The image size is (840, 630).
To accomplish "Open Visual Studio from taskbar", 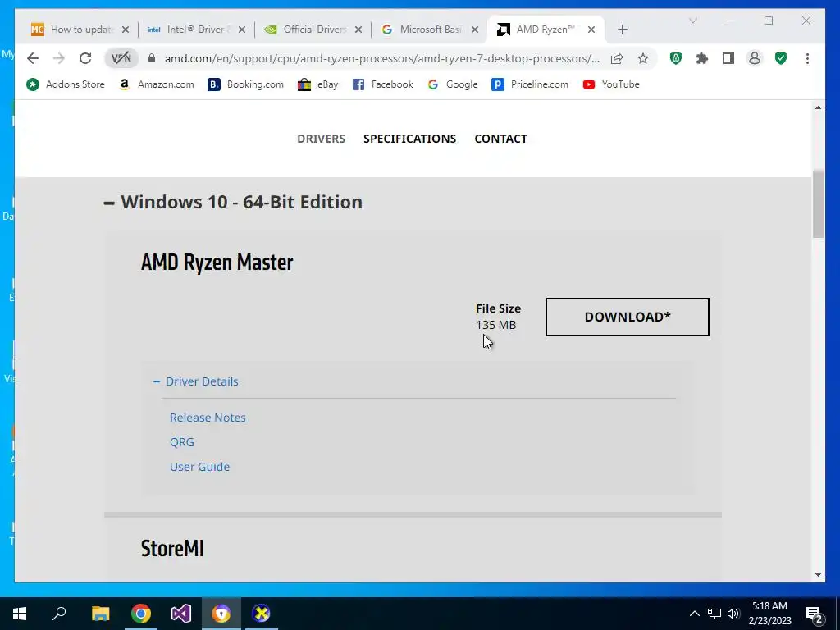I will pyautogui.click(x=181, y=614).
